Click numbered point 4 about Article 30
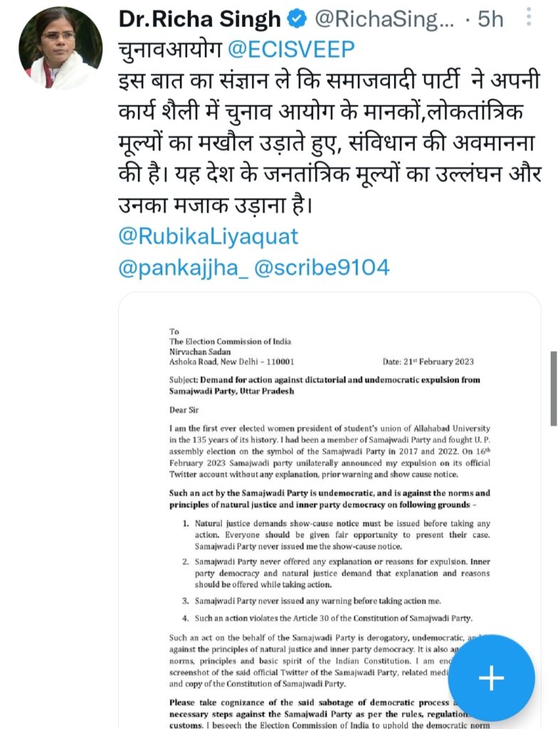 coord(327,618)
